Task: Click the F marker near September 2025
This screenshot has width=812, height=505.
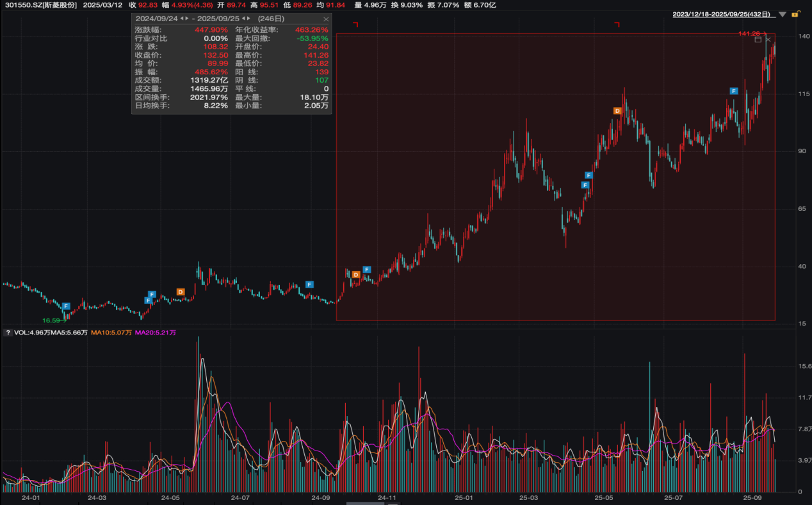Action: point(734,91)
